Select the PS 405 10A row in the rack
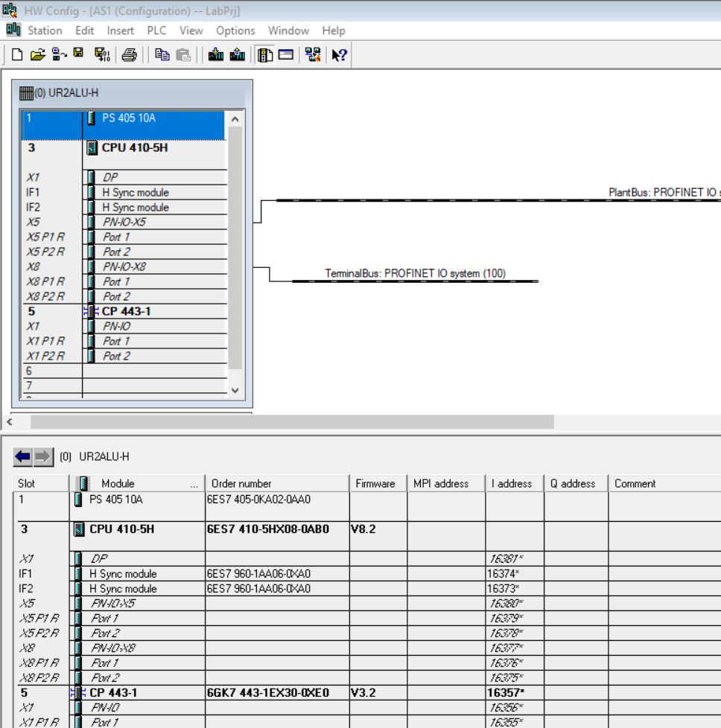 click(x=124, y=125)
